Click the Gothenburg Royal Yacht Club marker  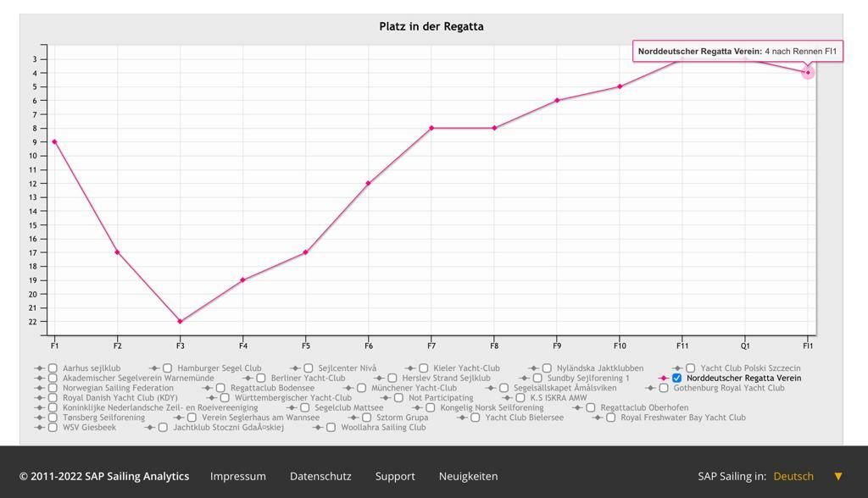(650, 389)
